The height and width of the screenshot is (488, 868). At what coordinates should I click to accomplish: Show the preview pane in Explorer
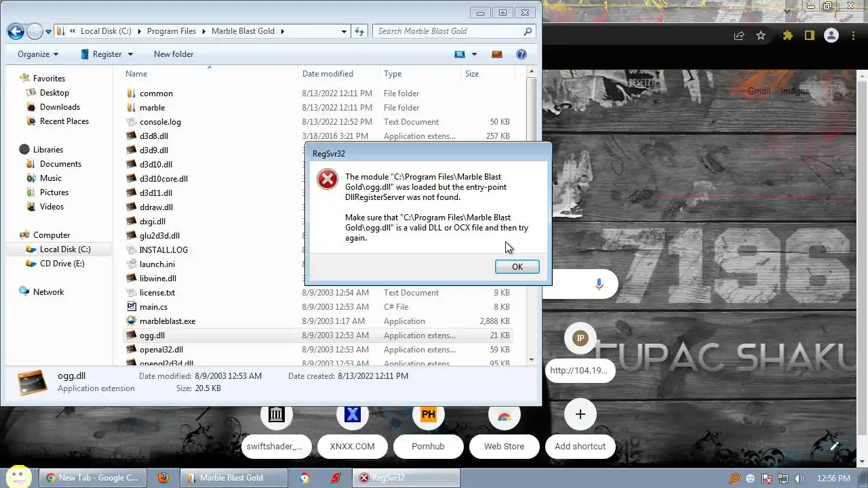pyautogui.click(x=497, y=54)
